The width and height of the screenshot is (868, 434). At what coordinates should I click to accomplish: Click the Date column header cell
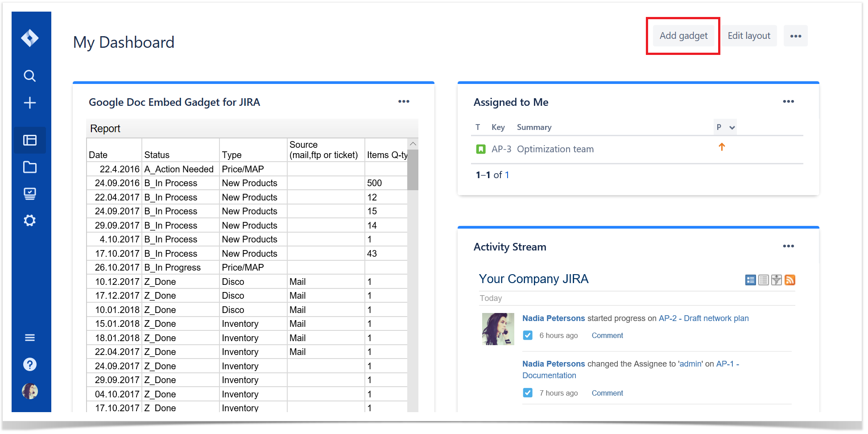[114, 150]
